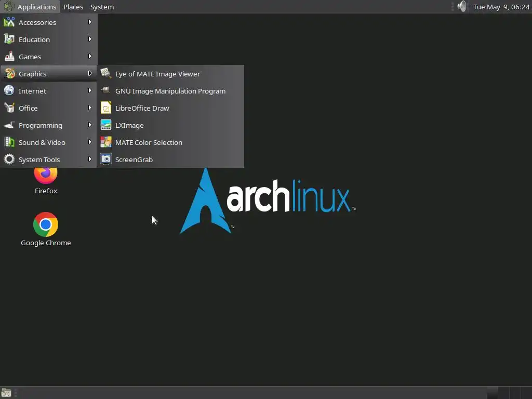Viewport: 532px width, 399px height.
Task: Launch LibreOffice Draw from menu
Action: 170,108
